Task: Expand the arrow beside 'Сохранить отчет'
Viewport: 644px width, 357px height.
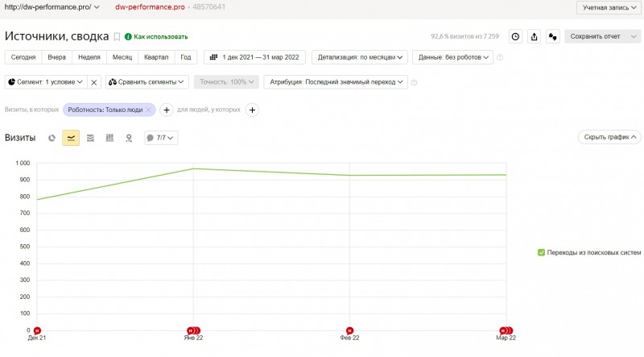Action: tap(634, 36)
